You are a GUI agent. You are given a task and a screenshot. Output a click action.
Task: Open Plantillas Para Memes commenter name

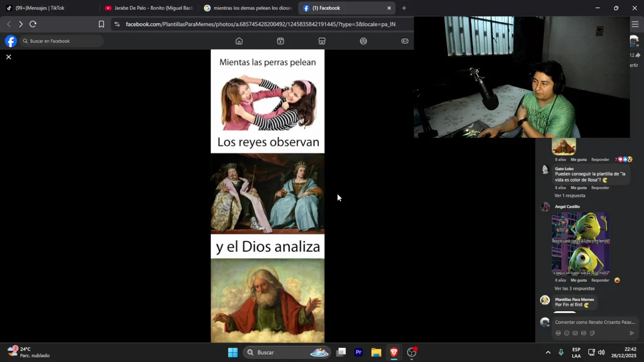coord(574,300)
